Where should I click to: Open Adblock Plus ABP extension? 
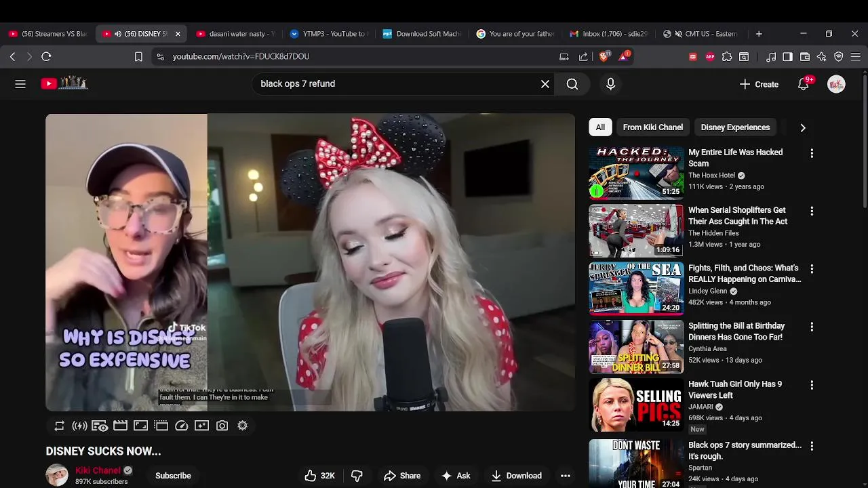[710, 57]
